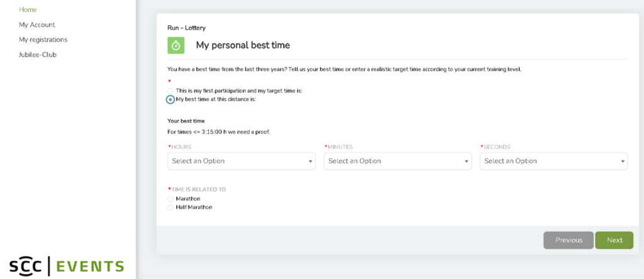The width and height of the screenshot is (644, 279).
Task: Select 'My best time at this distance' option
Action: [x=170, y=100]
